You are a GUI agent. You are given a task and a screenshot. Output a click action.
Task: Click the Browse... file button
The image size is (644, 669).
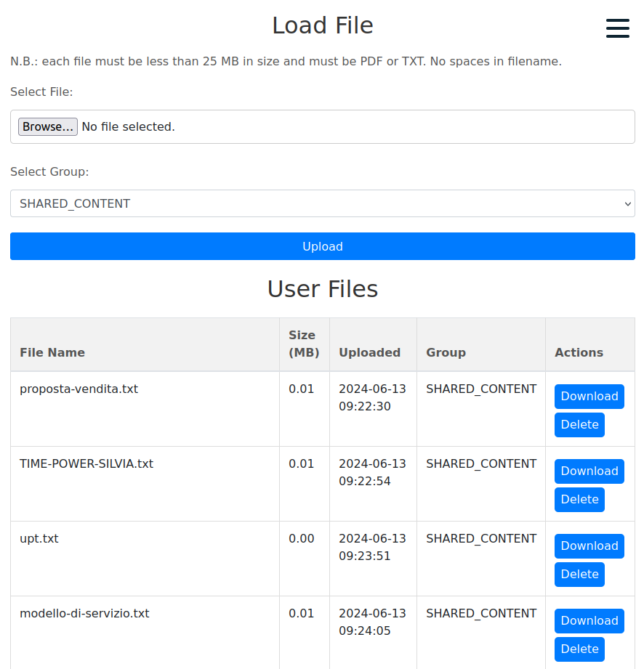click(x=48, y=126)
